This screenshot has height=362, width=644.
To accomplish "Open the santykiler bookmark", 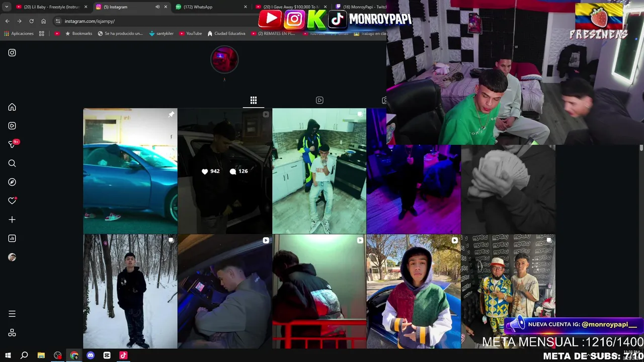I will click(x=162, y=34).
